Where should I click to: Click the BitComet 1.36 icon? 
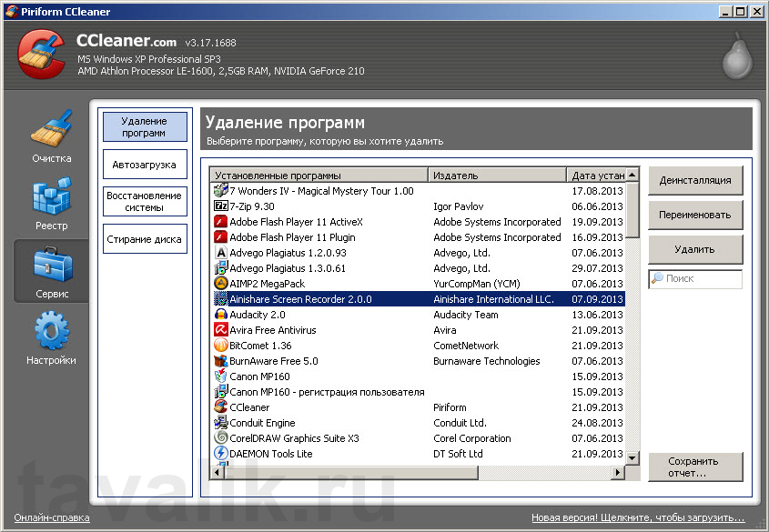[x=221, y=346]
